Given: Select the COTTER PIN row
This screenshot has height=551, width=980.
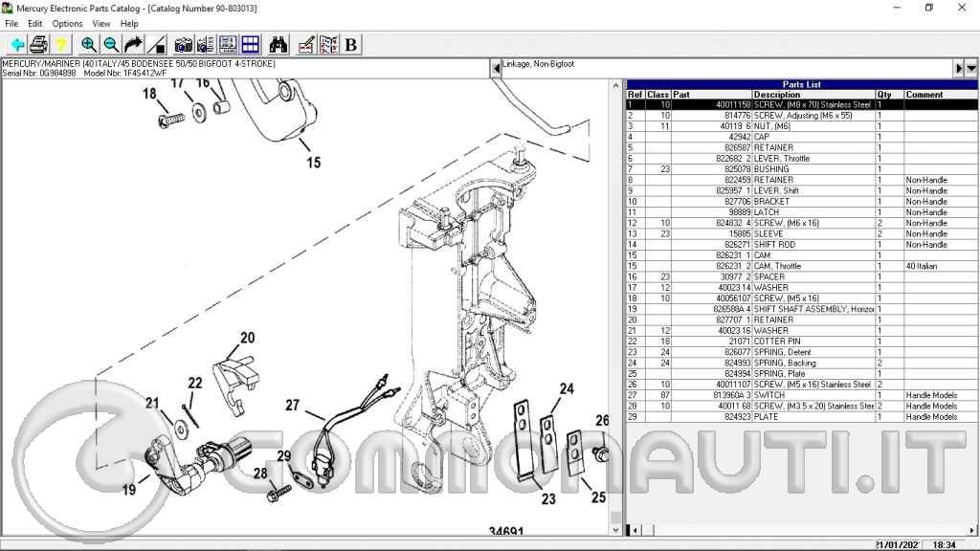Looking at the screenshot, I should (x=802, y=342).
